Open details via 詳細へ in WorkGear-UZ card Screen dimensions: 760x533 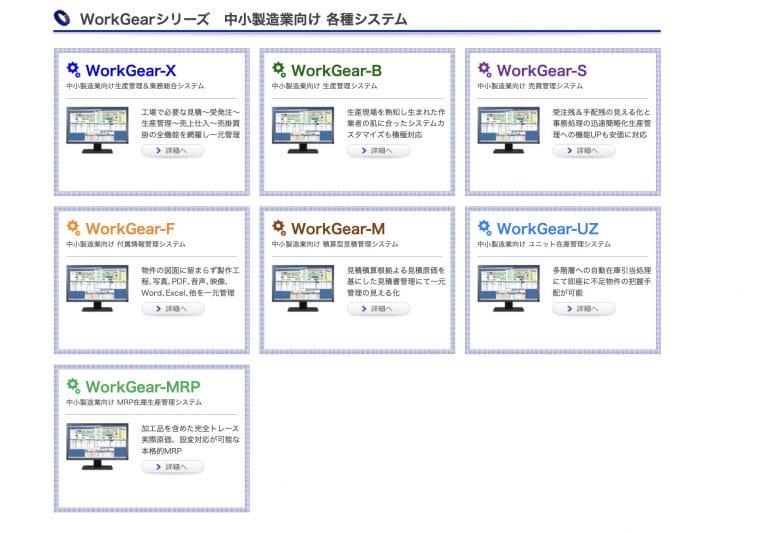coord(584,309)
